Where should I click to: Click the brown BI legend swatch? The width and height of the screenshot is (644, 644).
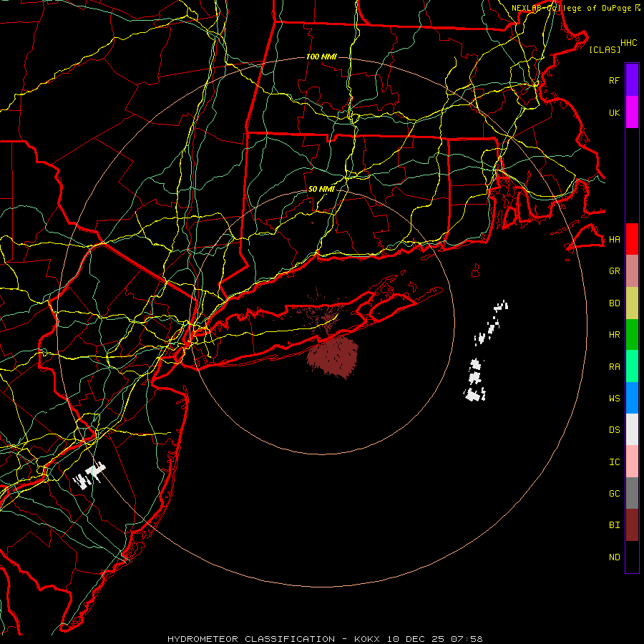[x=632, y=525]
